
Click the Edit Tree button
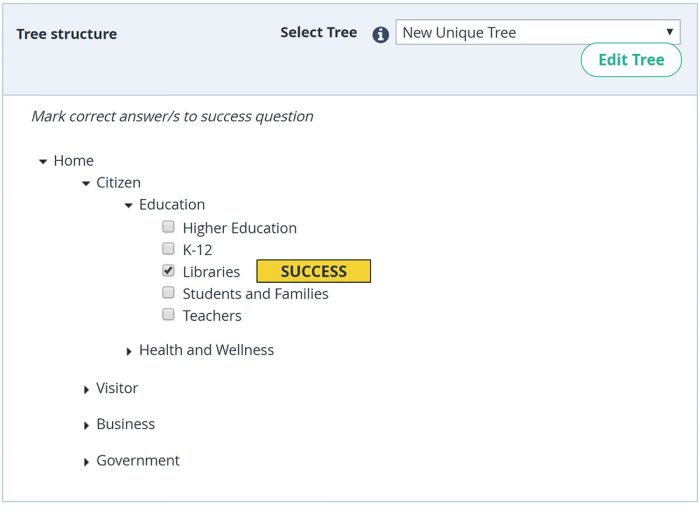click(631, 60)
